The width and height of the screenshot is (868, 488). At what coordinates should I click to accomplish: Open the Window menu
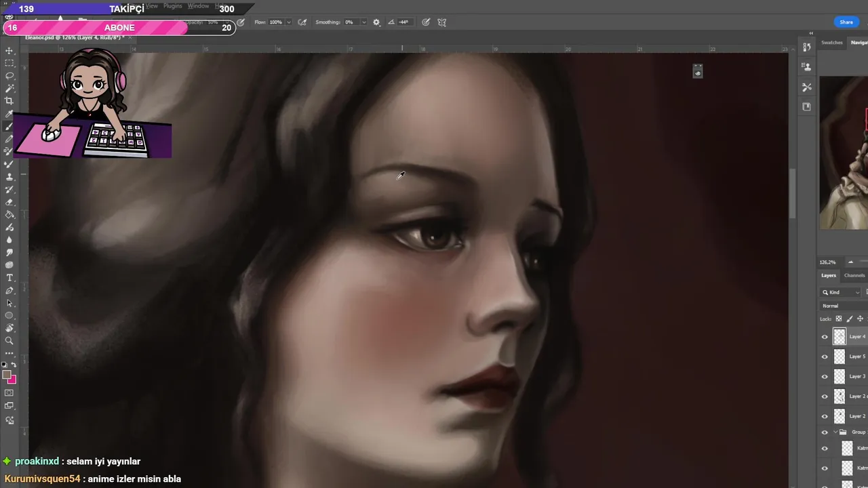coord(198,6)
